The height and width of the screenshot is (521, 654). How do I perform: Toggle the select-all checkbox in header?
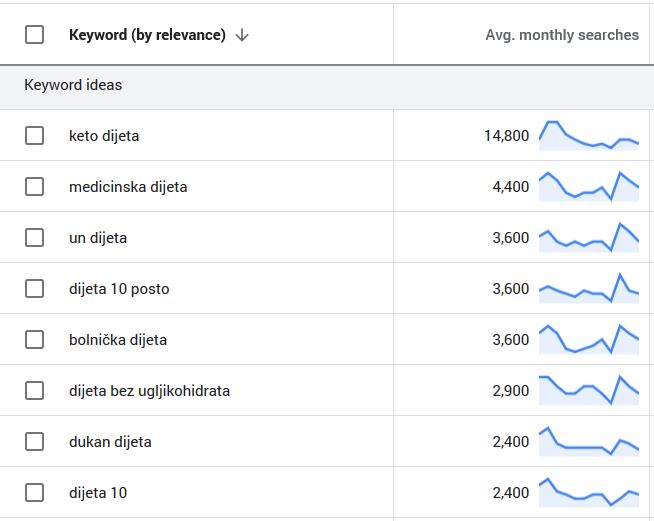point(34,35)
